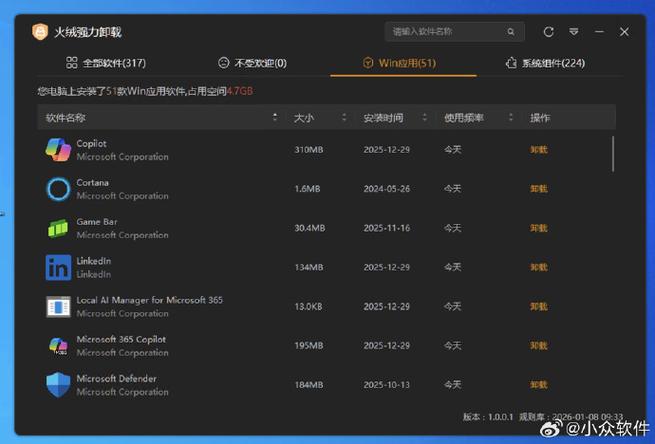Click install date 2025-11-16
This screenshot has height=444, width=655.
pos(386,228)
